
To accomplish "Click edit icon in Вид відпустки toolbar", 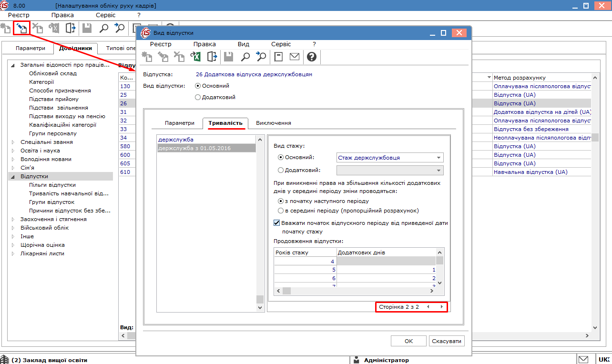I will (163, 57).
